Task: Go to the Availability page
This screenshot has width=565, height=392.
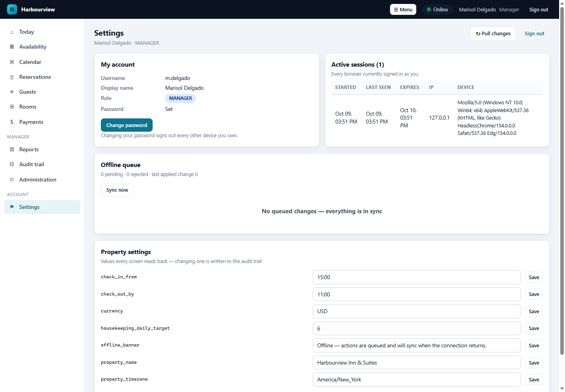Action: click(42, 47)
